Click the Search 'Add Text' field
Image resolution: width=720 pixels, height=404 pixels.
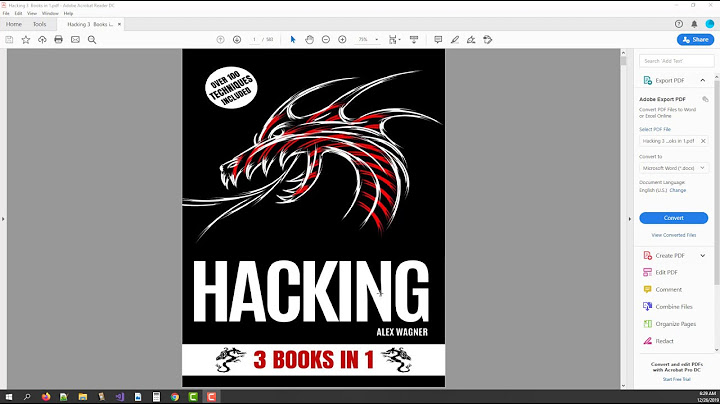point(676,61)
